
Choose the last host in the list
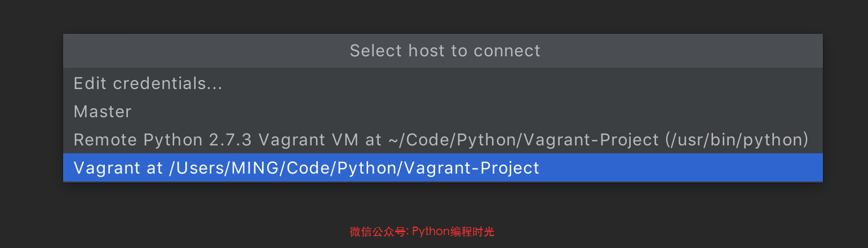pos(306,168)
